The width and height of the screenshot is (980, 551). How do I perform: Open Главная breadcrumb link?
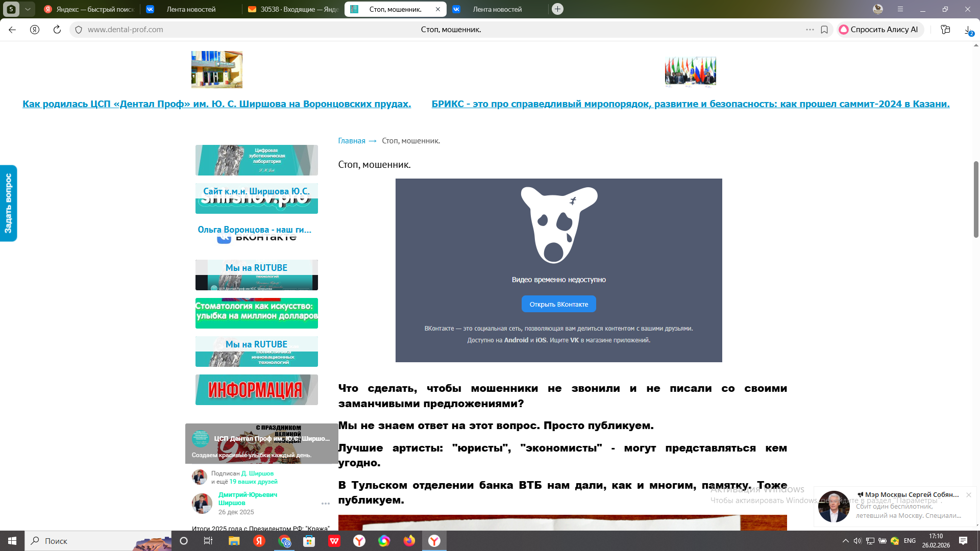click(352, 141)
